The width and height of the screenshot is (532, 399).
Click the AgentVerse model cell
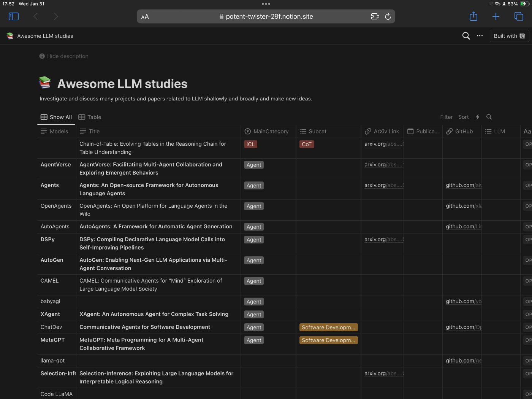click(57, 169)
